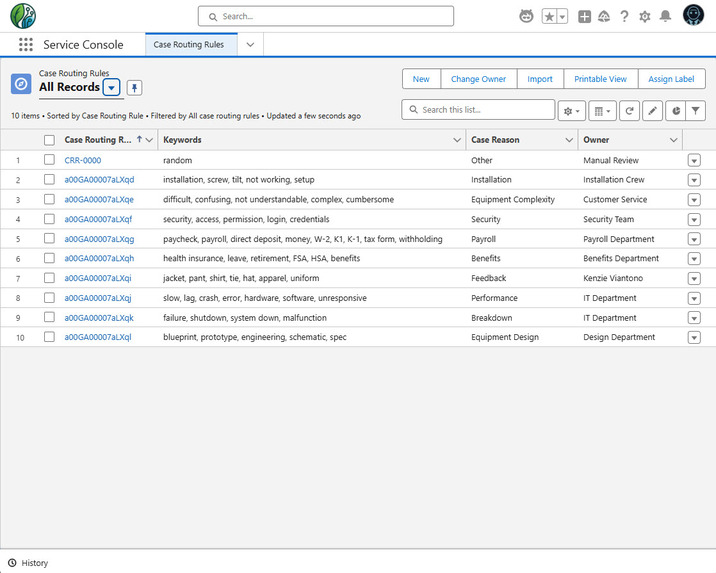
Task: Pin the All Records list view
Action: pos(134,88)
